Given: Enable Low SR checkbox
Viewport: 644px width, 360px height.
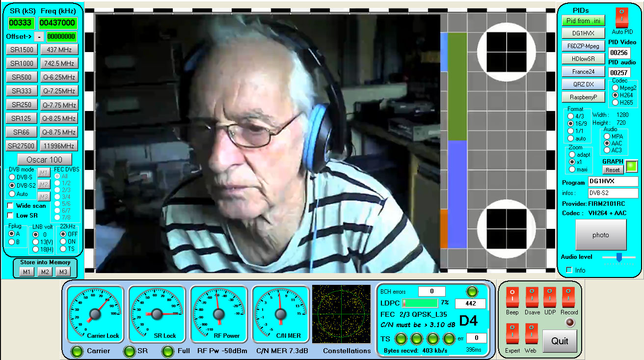Looking at the screenshot, I should tap(10, 215).
